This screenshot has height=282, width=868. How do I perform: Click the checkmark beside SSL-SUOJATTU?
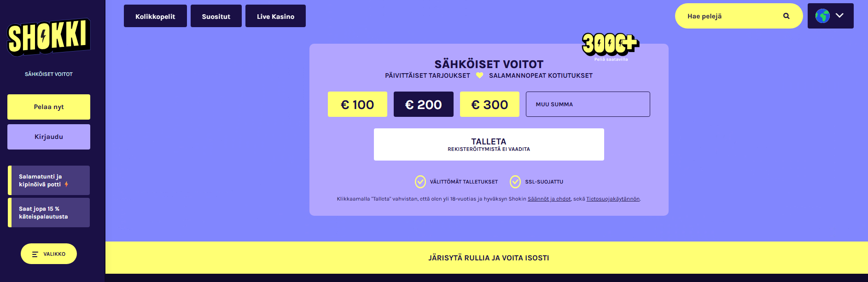tap(515, 181)
